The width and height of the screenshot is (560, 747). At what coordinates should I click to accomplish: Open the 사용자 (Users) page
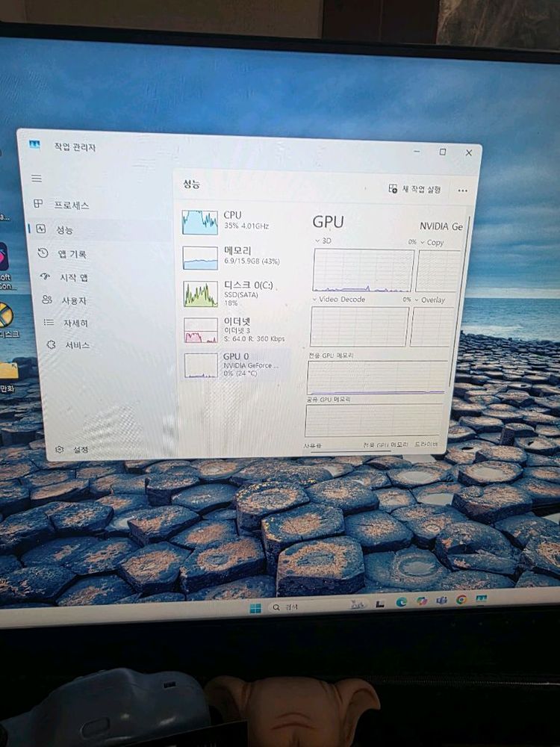(x=73, y=300)
